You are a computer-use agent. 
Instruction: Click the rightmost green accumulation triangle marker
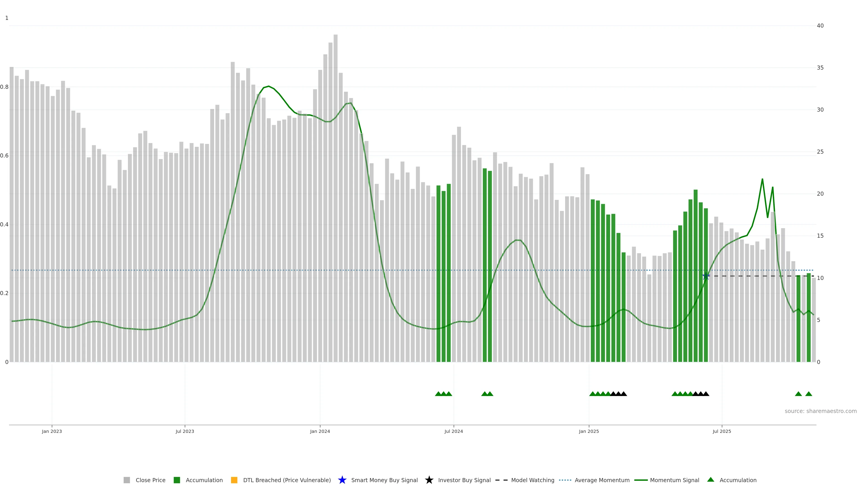pyautogui.click(x=808, y=394)
